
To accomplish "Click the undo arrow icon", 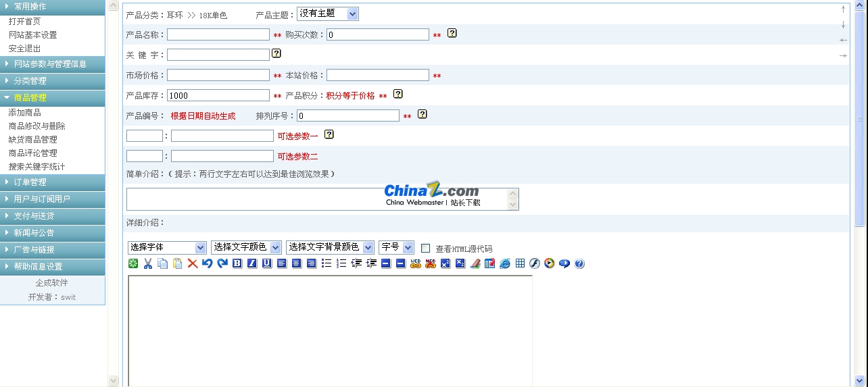I will [208, 263].
